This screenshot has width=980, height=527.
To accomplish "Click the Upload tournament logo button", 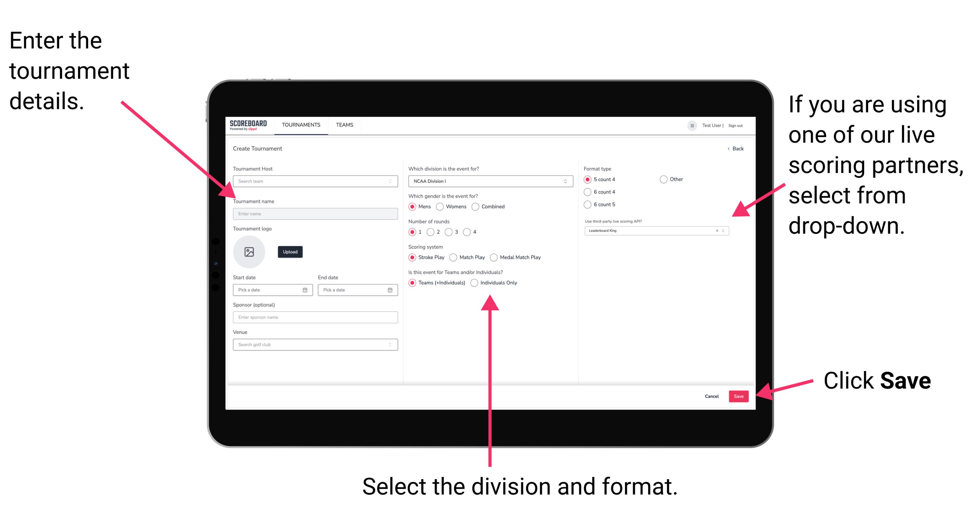I will pos(290,252).
